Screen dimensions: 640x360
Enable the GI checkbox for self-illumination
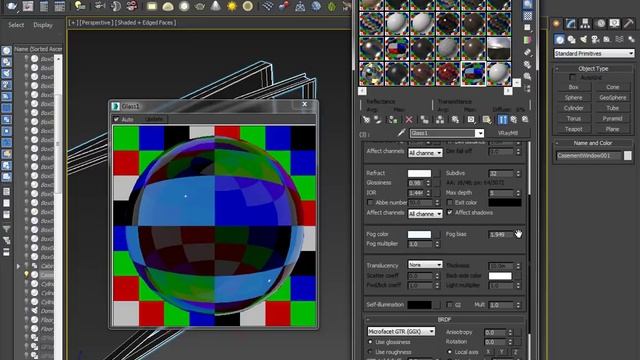(x=450, y=305)
